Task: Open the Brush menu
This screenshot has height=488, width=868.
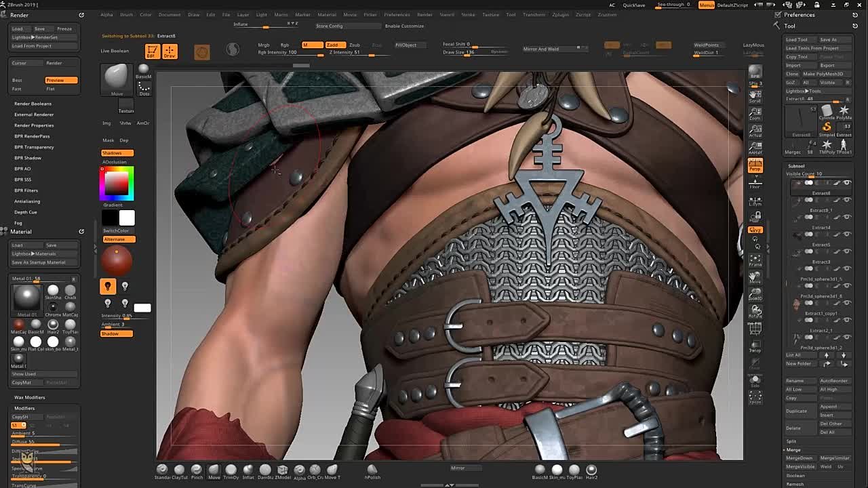Action: (126, 14)
